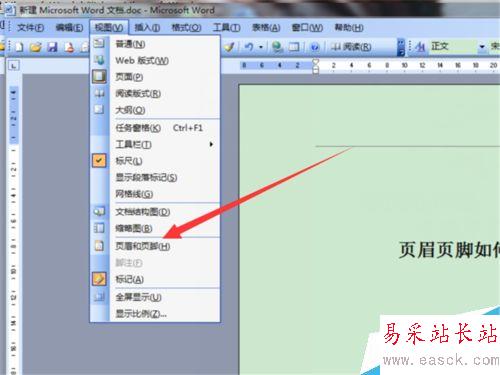Viewport: 500px width, 375px height.
Task: Click the Outline view icon in menu
Action: pyautogui.click(x=99, y=110)
